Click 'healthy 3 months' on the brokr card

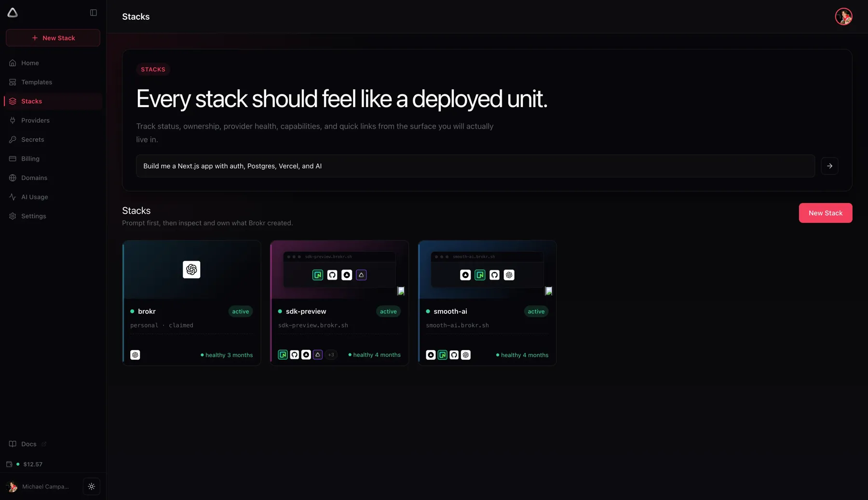tap(227, 355)
